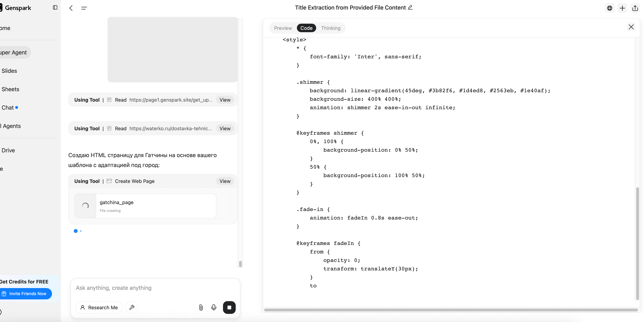
Task: Switch to the Thinking tab
Action: point(330,28)
